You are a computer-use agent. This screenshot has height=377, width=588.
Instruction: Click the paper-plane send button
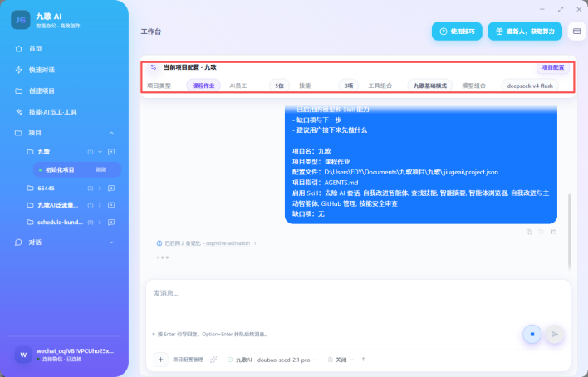click(x=555, y=334)
